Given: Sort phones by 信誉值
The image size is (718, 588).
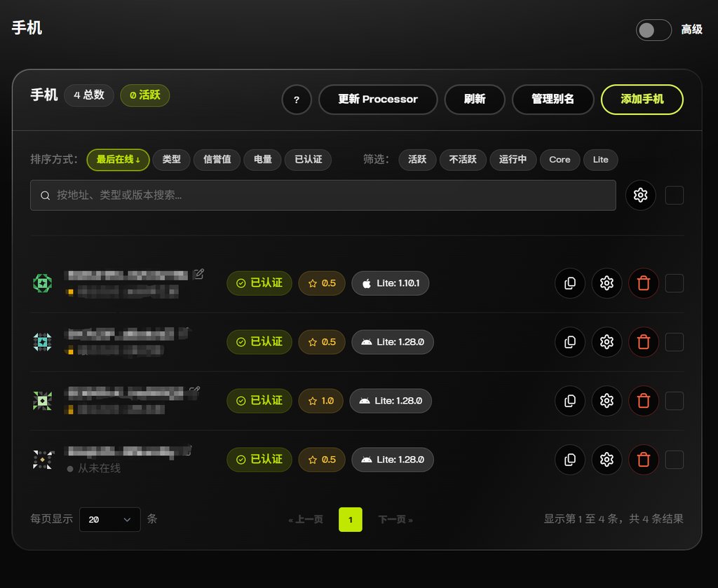Looking at the screenshot, I should (x=217, y=160).
